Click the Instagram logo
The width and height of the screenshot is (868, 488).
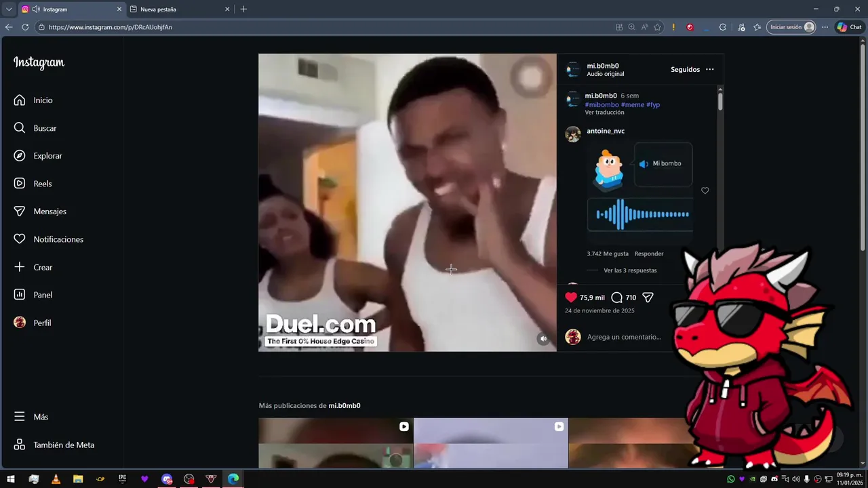[39, 62]
